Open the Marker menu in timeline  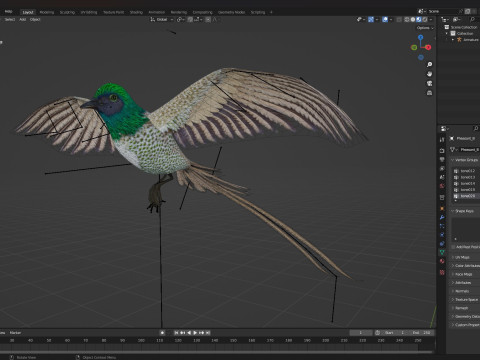coord(15,333)
